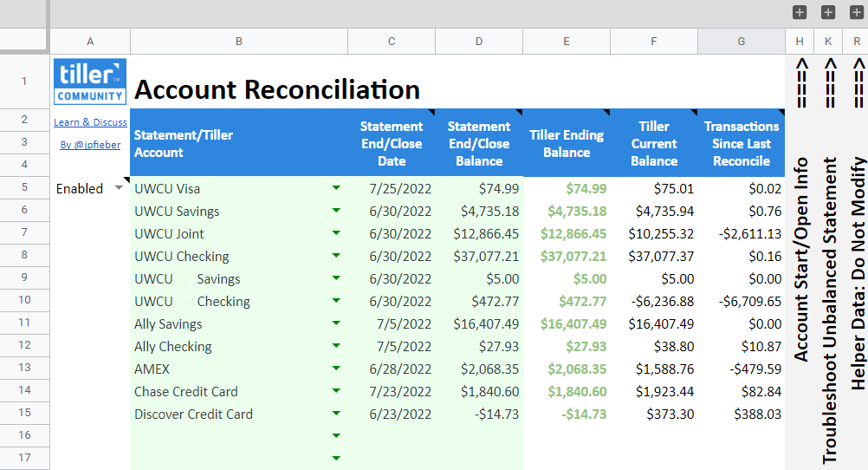
Task: Select the -$6,709.65 transactions cell
Action: pyautogui.click(x=742, y=302)
